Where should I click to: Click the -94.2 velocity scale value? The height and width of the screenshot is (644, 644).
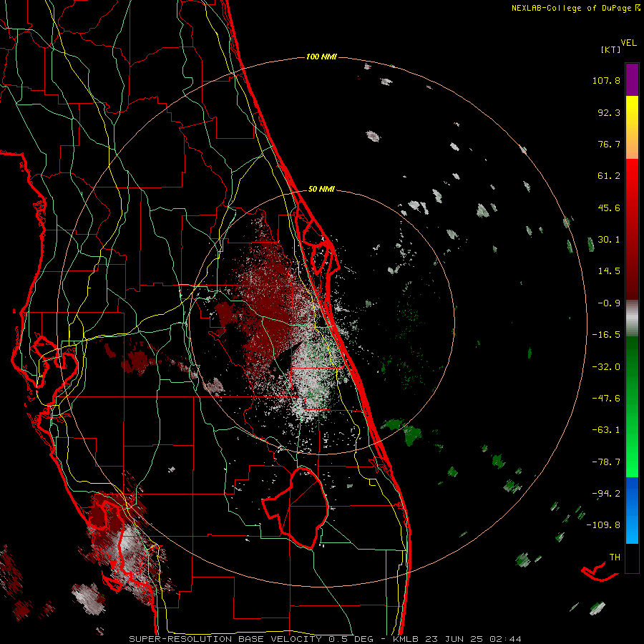(606, 494)
